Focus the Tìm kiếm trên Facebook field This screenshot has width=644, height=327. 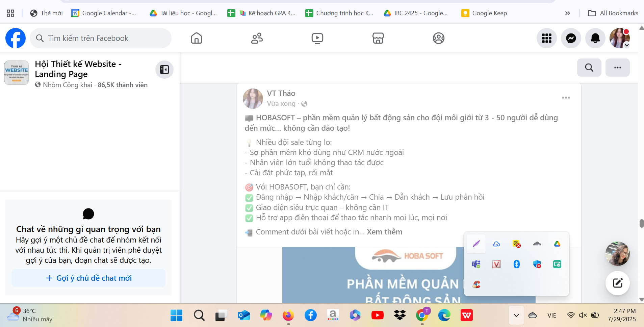coord(101,38)
